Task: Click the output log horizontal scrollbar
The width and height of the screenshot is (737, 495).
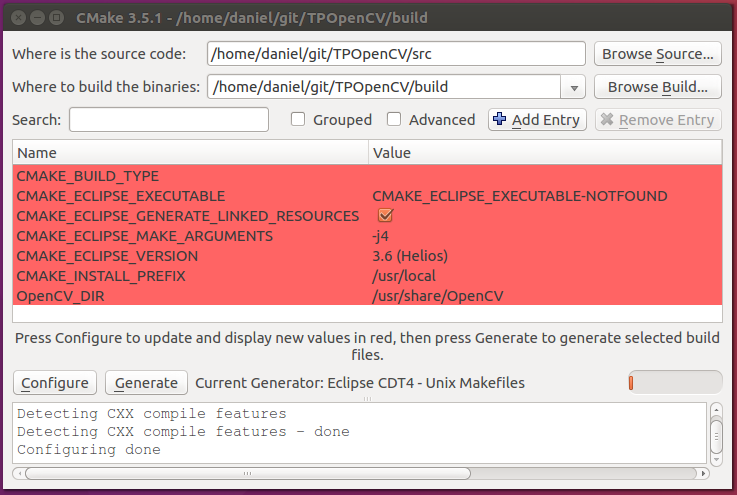Action: [x=248, y=473]
